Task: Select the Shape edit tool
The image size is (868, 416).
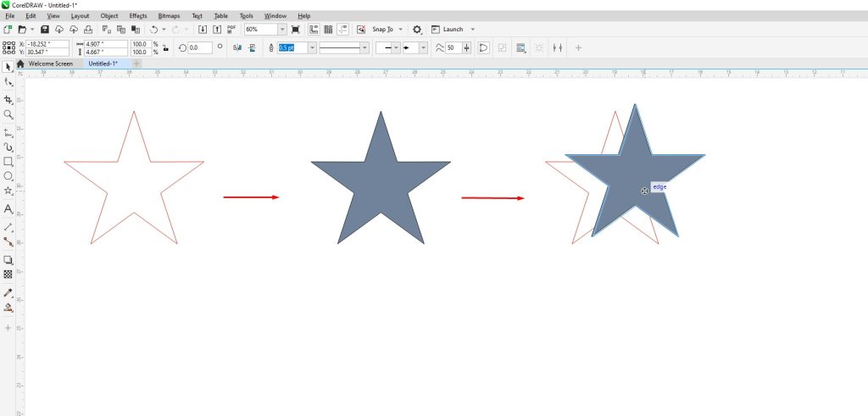Action: [x=8, y=82]
